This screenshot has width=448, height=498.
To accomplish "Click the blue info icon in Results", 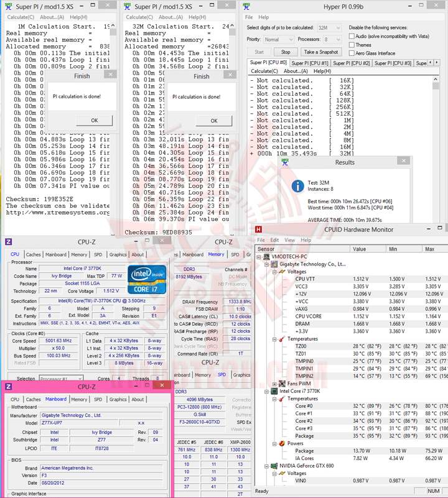I will click(x=298, y=186).
